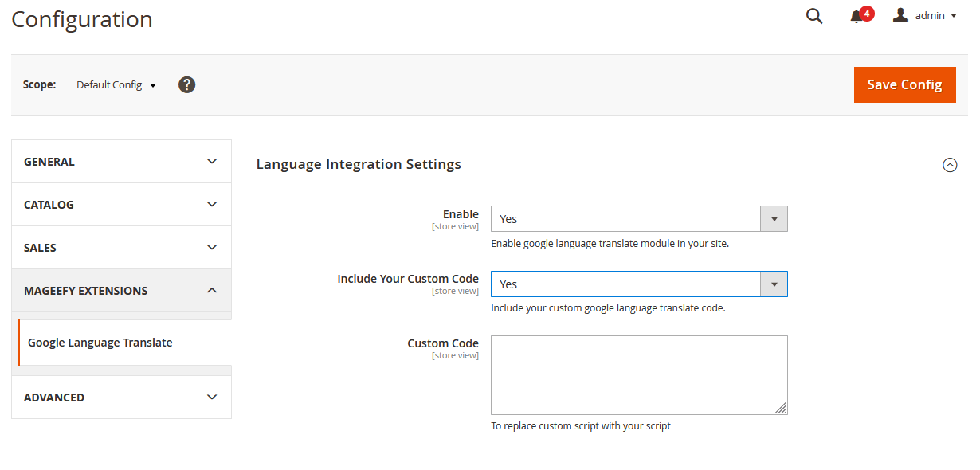
Task: Open the admin search icon
Action: click(813, 16)
